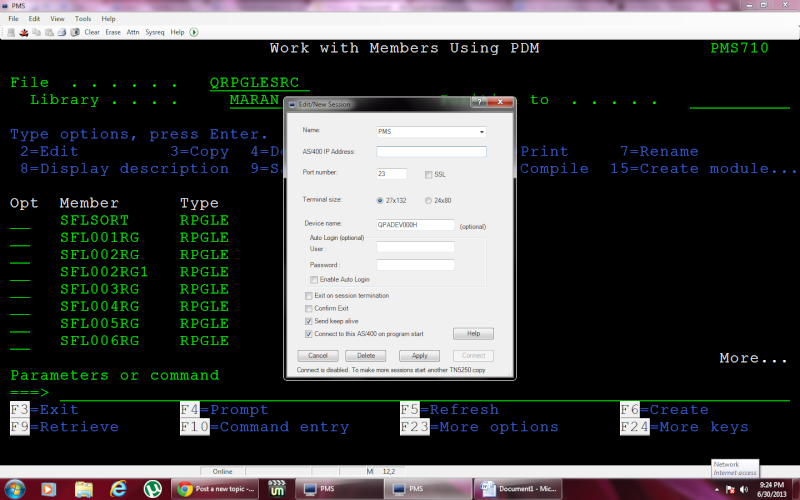This screenshot has width=800, height=500.
Task: Click the copy toolbar icon
Action: coord(36,32)
